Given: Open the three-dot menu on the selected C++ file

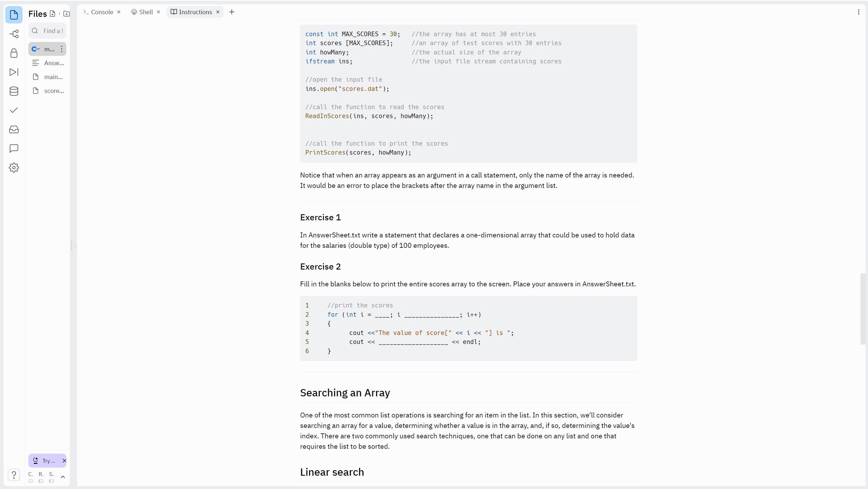Looking at the screenshot, I should 62,49.
